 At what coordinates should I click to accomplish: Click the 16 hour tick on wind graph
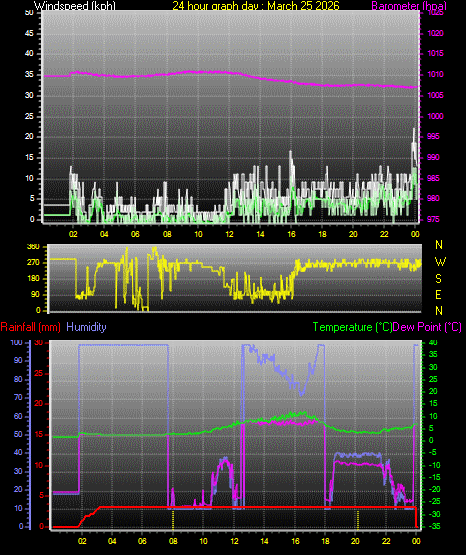pyautogui.click(x=292, y=234)
